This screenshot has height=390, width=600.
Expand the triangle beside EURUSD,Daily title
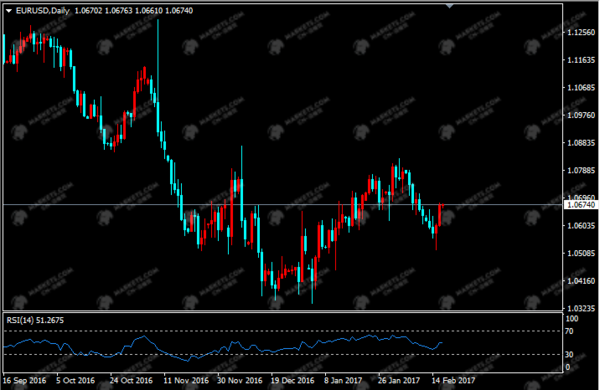[8, 11]
